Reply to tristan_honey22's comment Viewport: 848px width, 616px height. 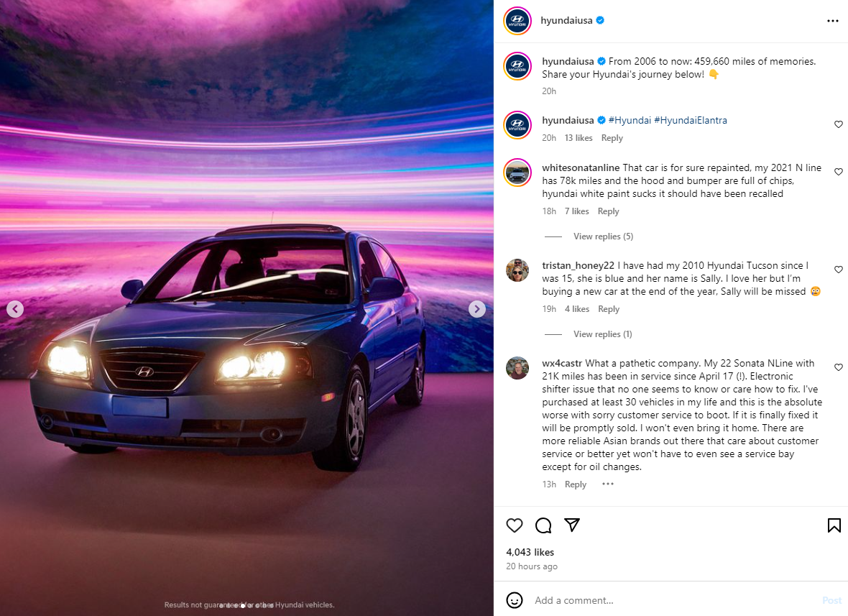click(609, 309)
